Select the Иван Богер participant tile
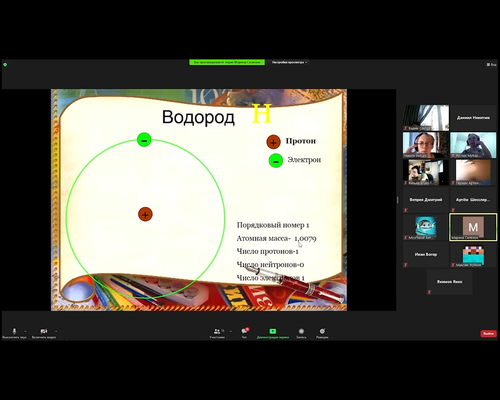 [426, 254]
